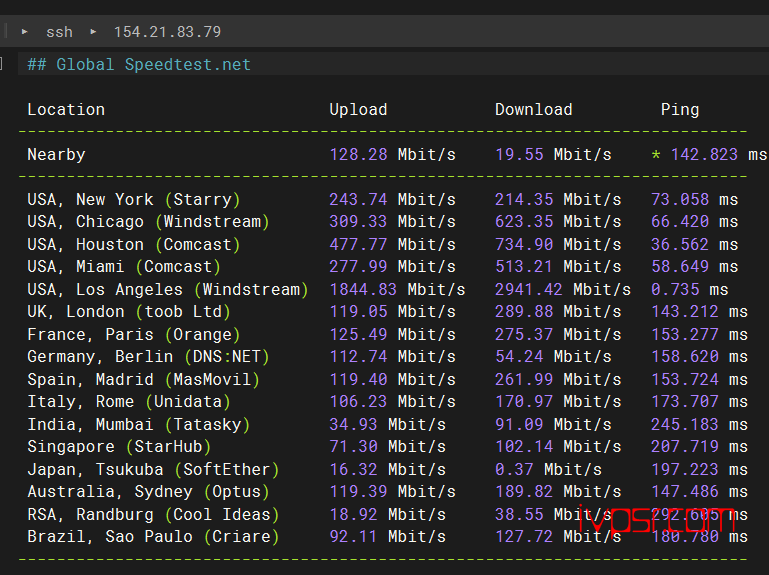Select London download 289.88
This screenshot has width=769, height=575.
pos(524,312)
